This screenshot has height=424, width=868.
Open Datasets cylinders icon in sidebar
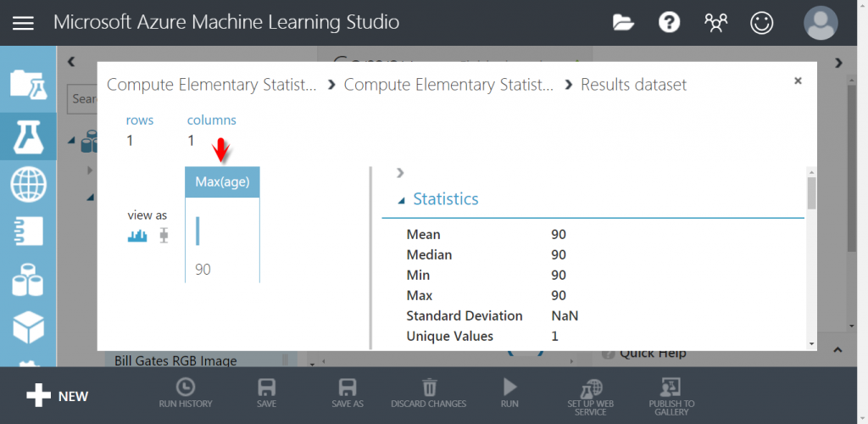pos(28,280)
